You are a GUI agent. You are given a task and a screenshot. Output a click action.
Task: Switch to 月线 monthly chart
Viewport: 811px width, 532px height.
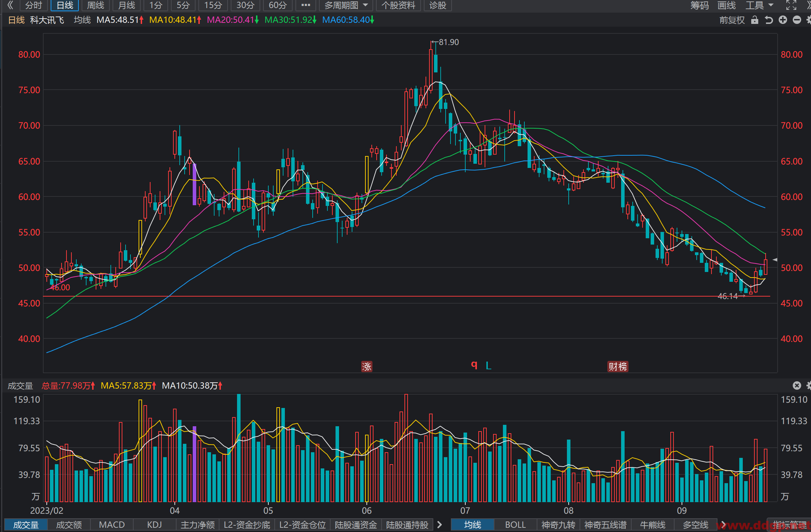[127, 5]
